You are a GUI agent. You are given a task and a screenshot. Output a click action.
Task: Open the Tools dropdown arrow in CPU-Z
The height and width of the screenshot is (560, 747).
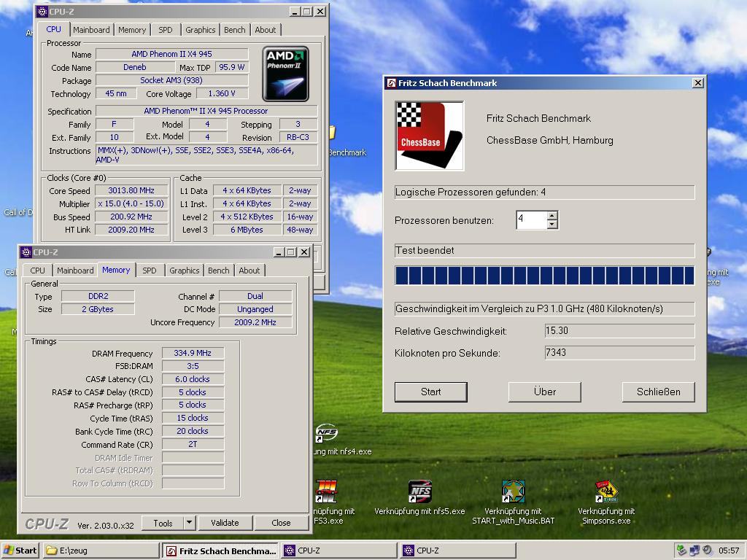click(x=189, y=522)
